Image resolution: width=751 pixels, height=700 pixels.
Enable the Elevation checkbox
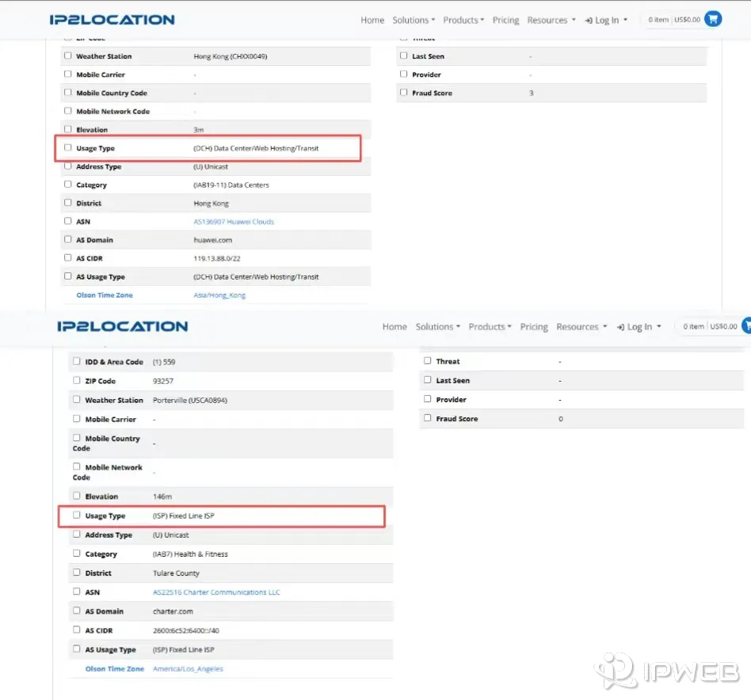pos(68,129)
